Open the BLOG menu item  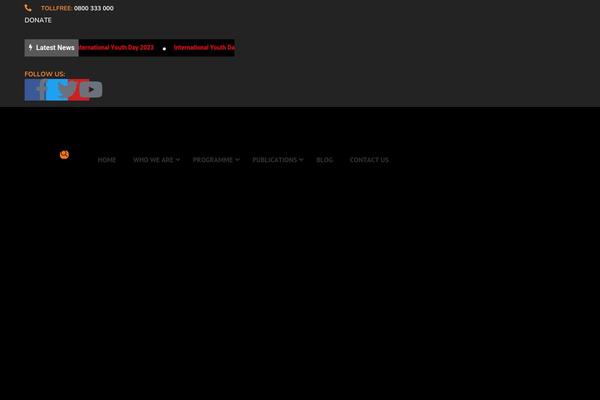[x=324, y=160]
